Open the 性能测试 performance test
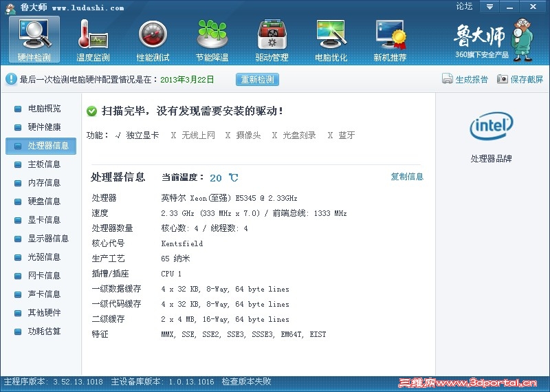The image size is (550, 392). coord(153,40)
